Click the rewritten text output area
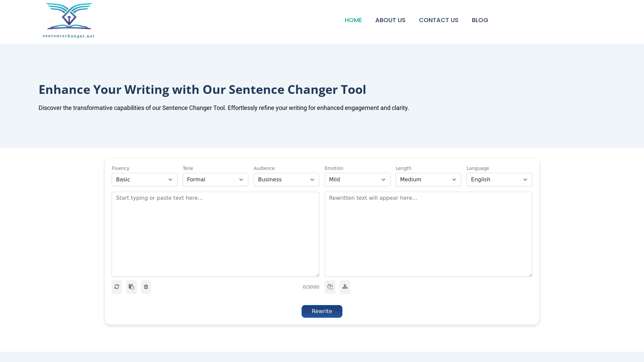 pos(428,234)
